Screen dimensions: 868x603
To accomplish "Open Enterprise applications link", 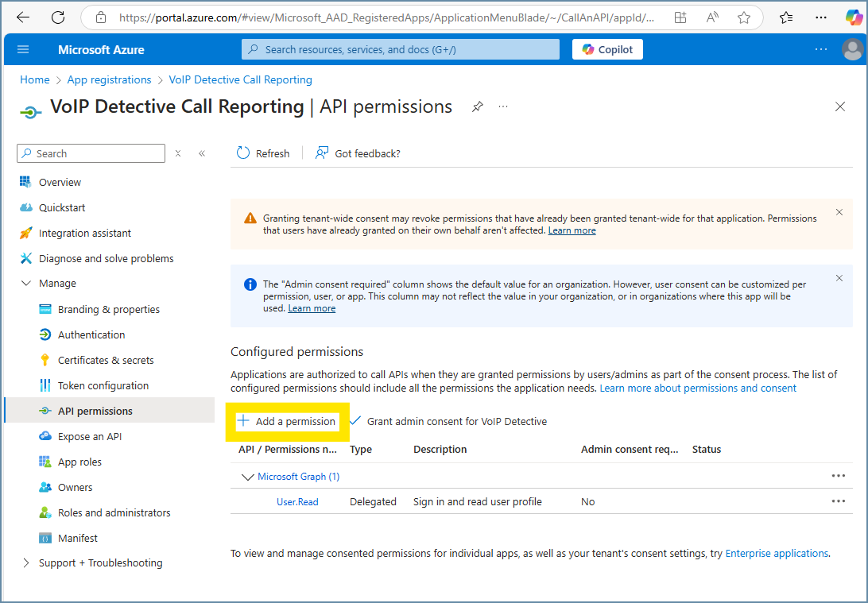I will point(777,553).
